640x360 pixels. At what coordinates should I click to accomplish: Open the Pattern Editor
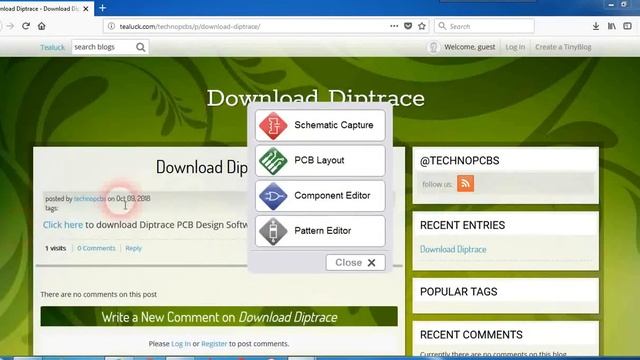click(320, 231)
